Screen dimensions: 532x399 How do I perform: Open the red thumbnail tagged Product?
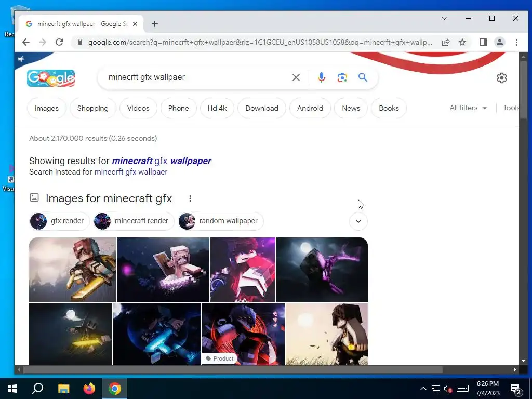[243, 334]
